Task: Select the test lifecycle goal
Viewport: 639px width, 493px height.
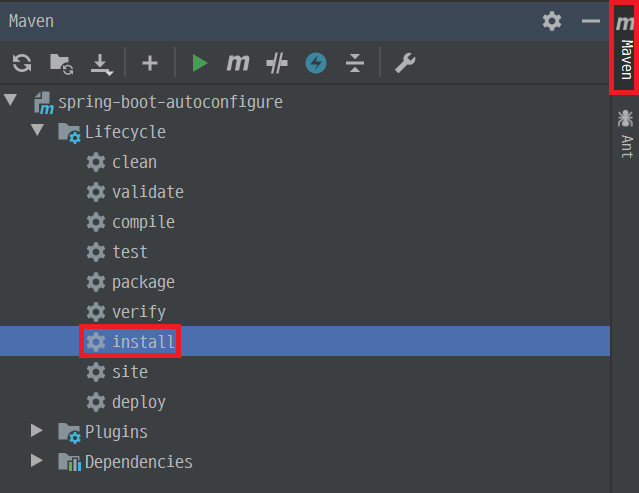Action: (130, 252)
